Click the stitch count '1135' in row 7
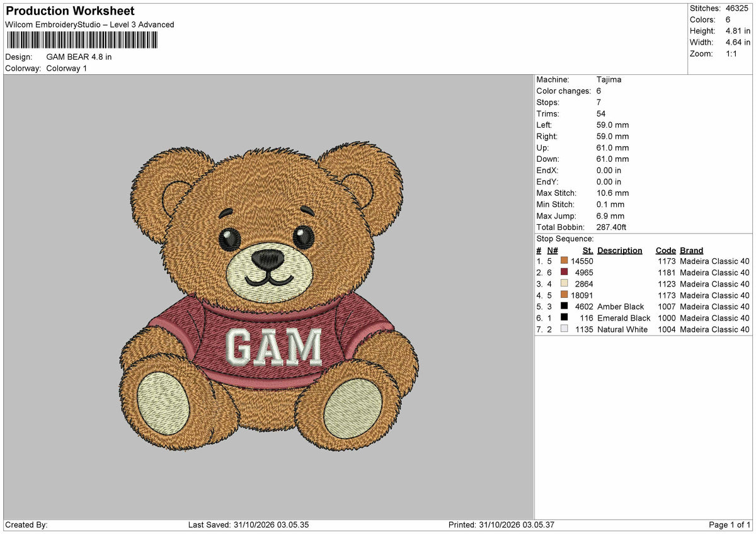Image resolution: width=756 pixels, height=534 pixels. [x=584, y=329]
